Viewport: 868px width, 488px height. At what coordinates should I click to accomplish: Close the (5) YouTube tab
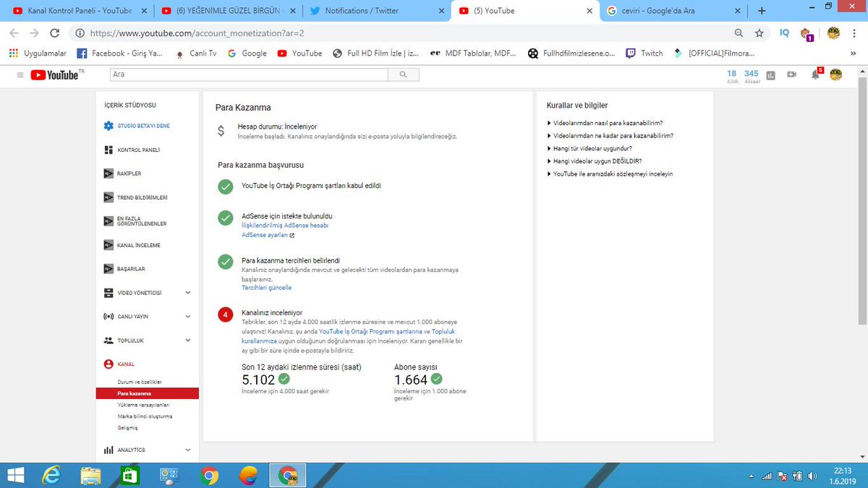click(589, 11)
